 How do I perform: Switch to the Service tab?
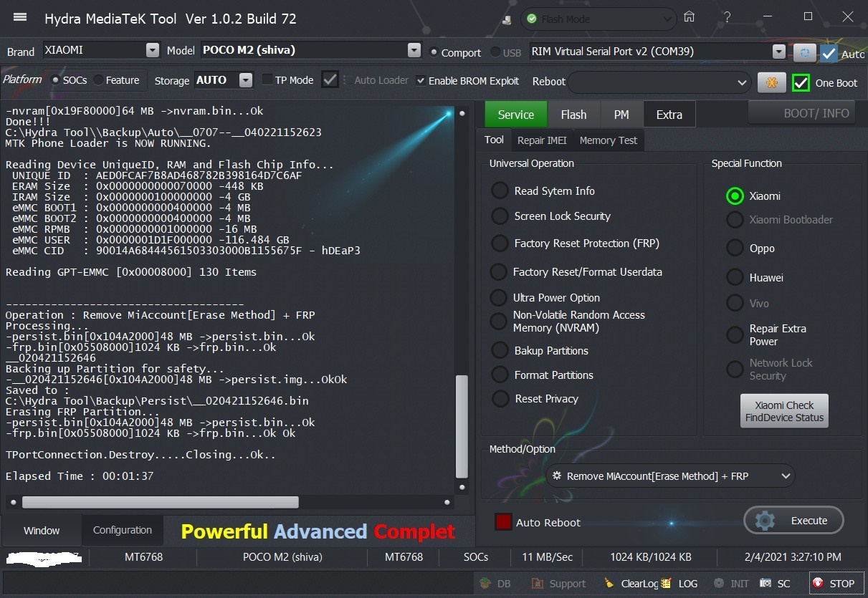516,115
